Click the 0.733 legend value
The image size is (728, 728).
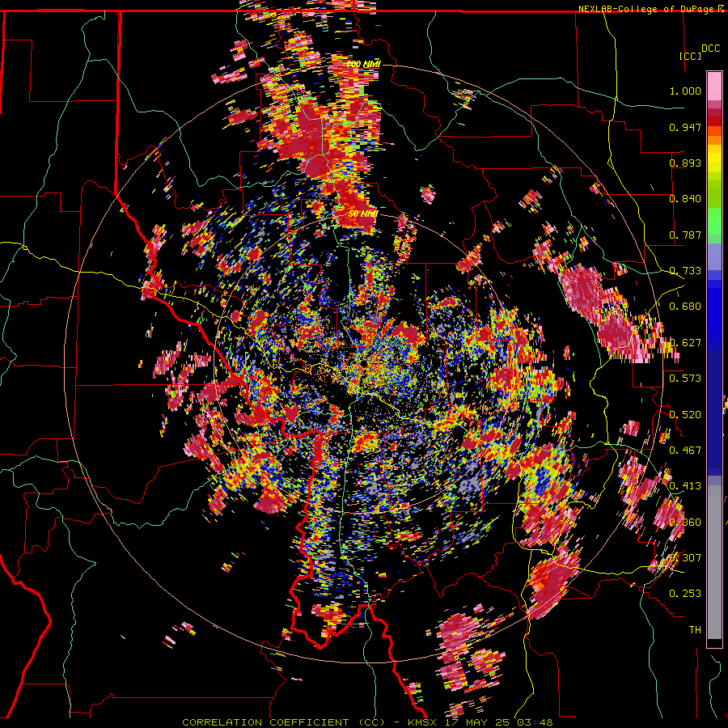click(685, 271)
